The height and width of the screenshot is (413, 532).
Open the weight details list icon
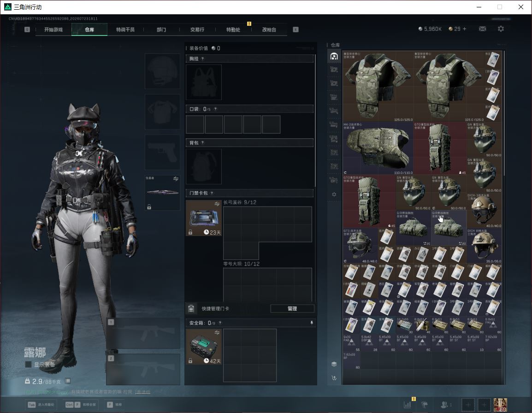[68, 381]
